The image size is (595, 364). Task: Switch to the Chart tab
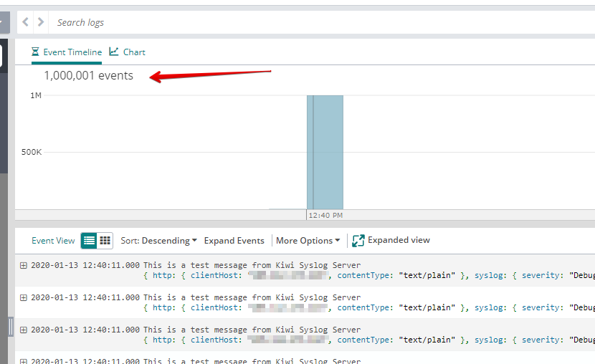coord(134,52)
